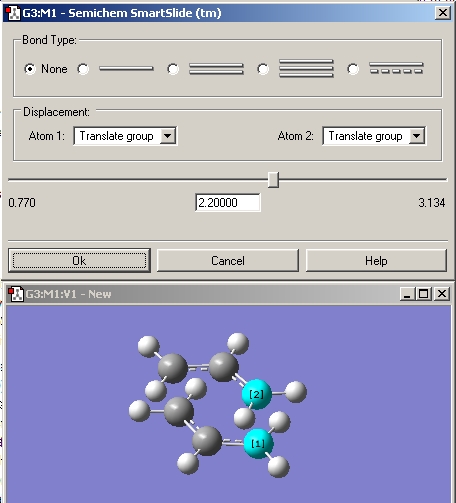
Task: Select the cyan atom labeled [1]
Action: pos(258,444)
